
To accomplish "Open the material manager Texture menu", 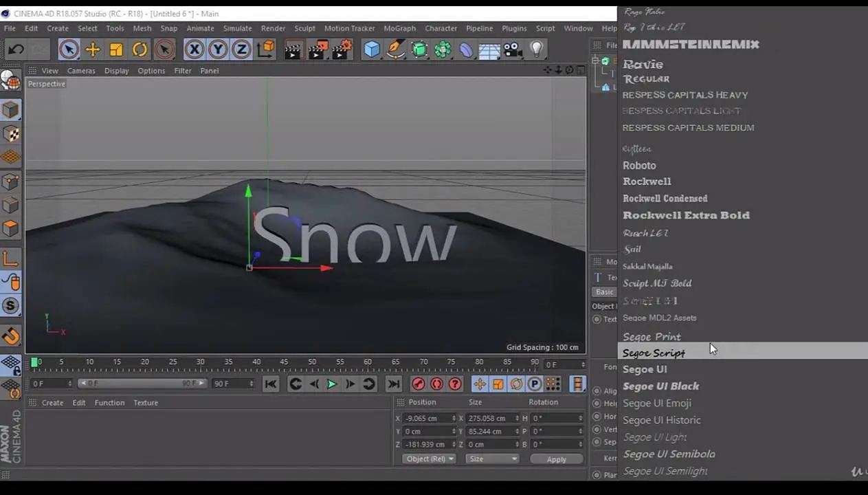I will point(146,403).
